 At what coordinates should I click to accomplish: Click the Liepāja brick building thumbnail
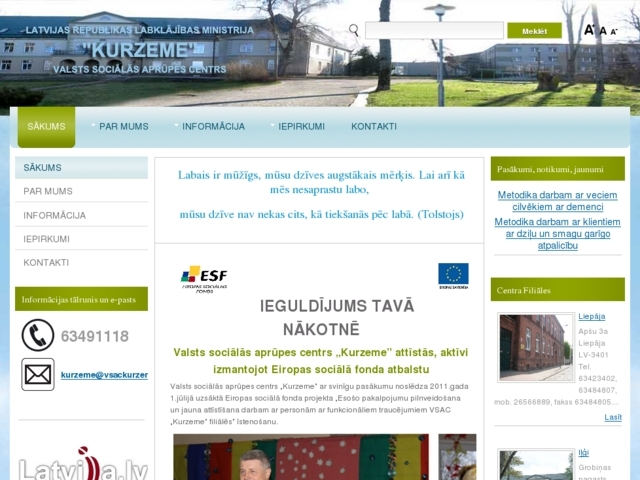536,347
